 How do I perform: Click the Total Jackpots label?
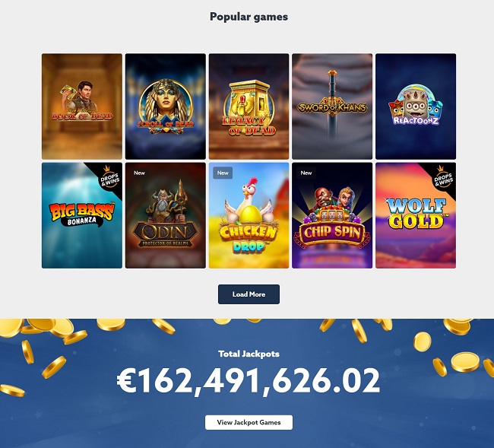click(x=249, y=354)
